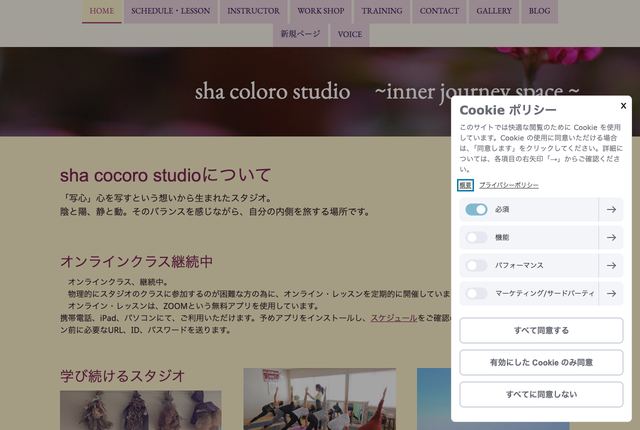The width and height of the screenshot is (640, 430).
Task: Click the dried flowers thumbnail image
Action: [x=140, y=410]
